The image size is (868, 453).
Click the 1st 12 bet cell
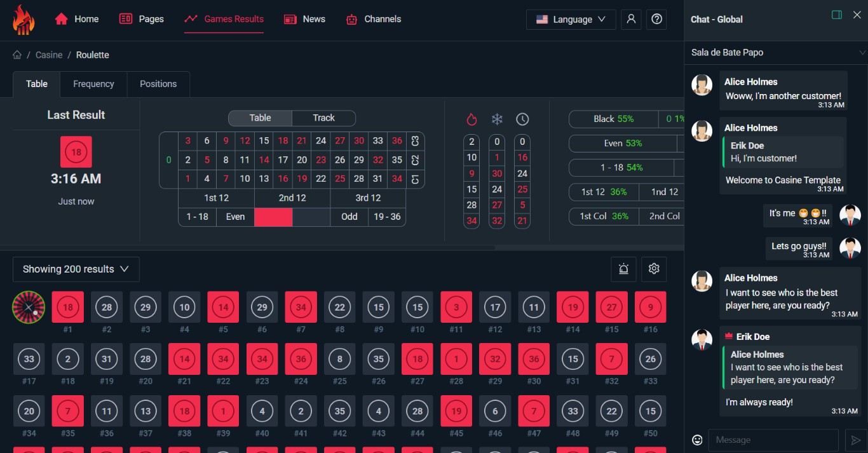tap(216, 198)
